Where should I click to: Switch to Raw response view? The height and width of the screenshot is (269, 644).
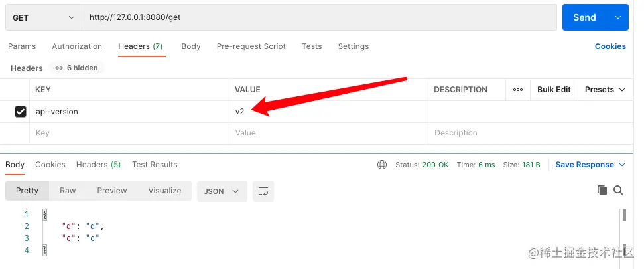tap(68, 191)
